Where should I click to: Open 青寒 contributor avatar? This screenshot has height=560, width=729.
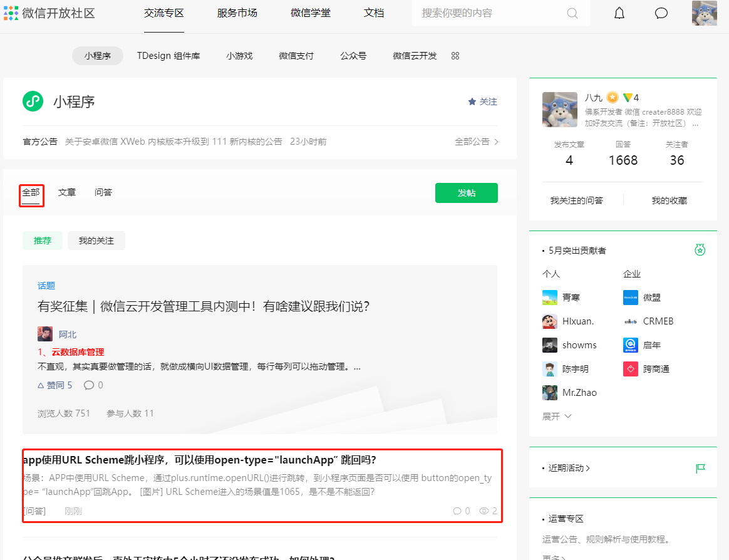[x=550, y=297]
